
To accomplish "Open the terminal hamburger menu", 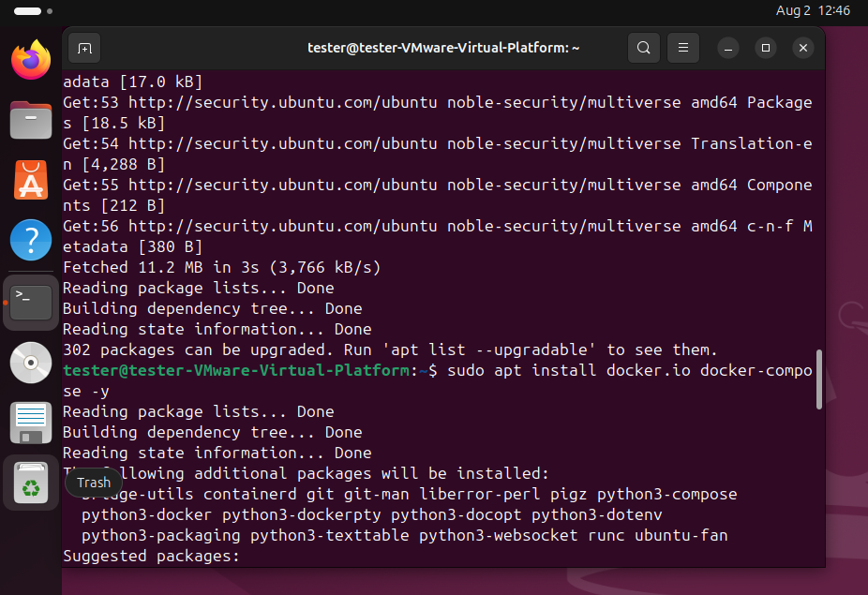I will tap(683, 48).
